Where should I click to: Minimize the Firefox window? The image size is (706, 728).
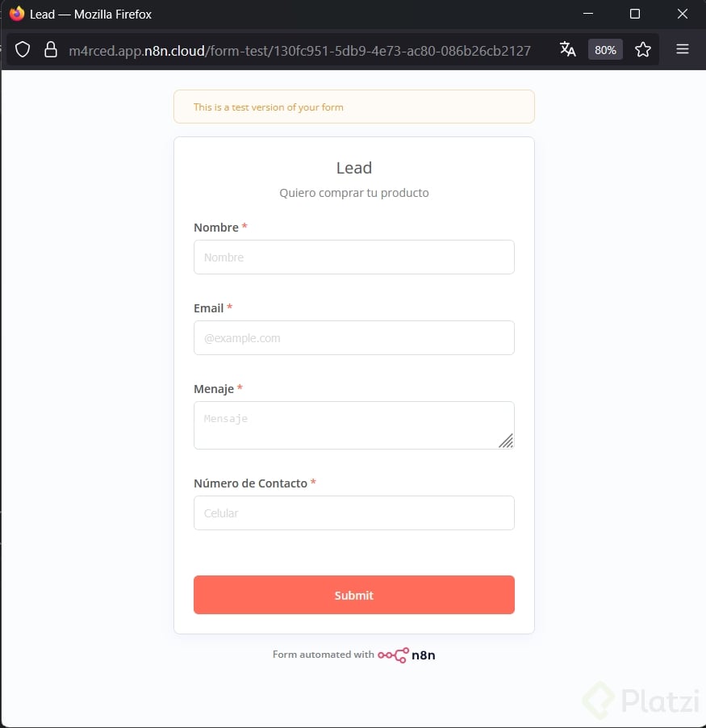(x=588, y=14)
